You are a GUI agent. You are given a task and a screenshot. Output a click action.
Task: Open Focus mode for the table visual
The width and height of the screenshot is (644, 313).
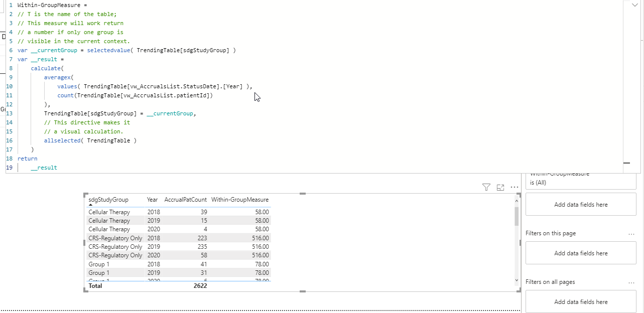500,187
